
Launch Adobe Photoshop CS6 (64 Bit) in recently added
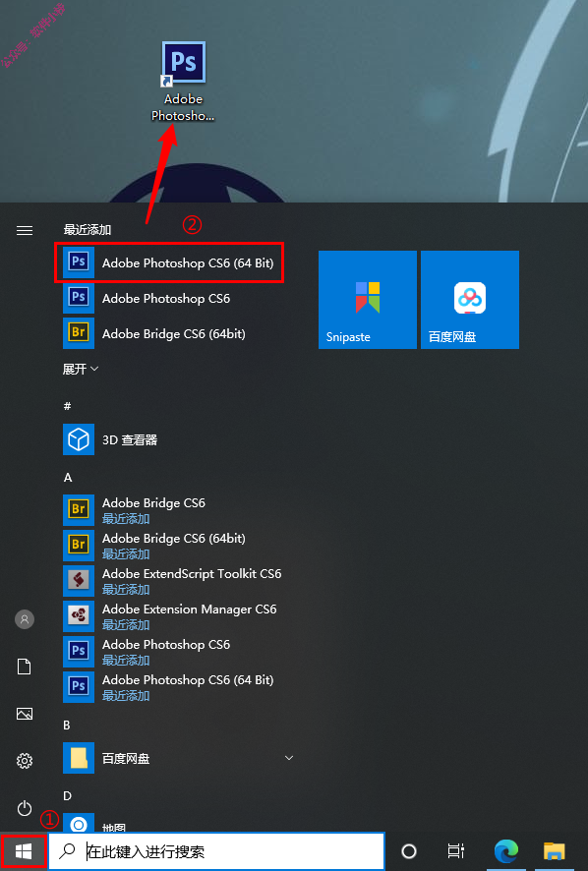coord(169,262)
